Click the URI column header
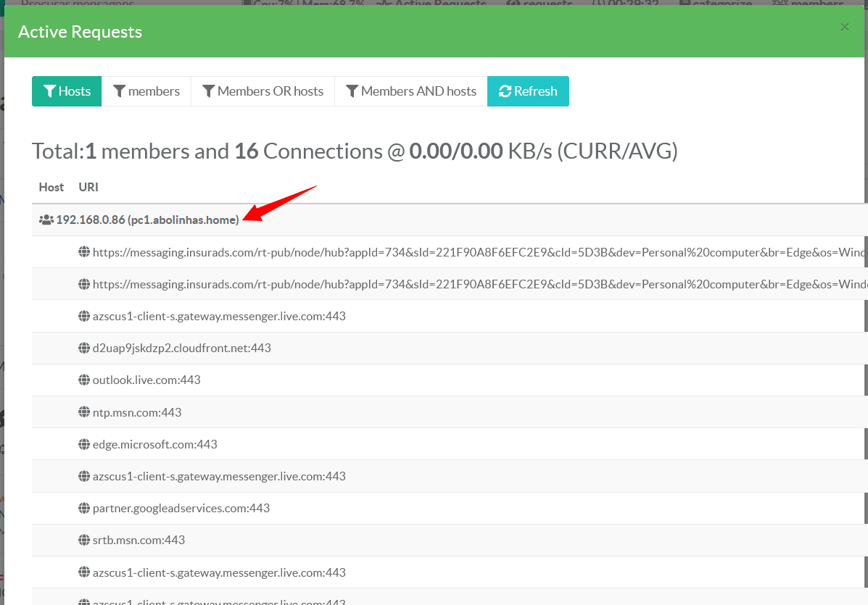The image size is (868, 605). tap(88, 187)
